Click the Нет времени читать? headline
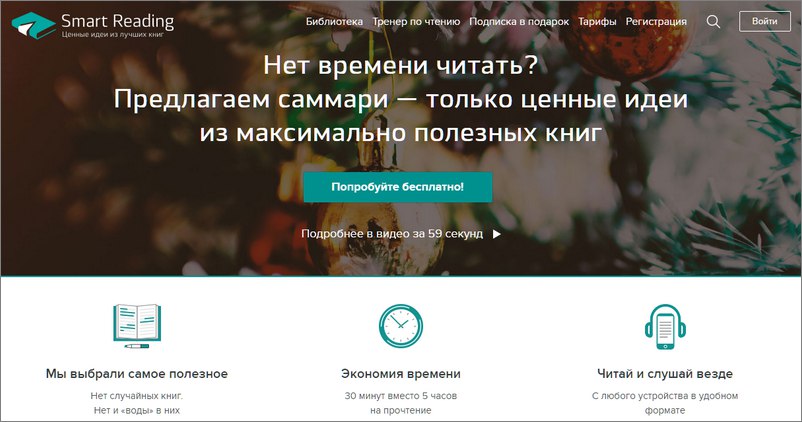 pos(400,65)
